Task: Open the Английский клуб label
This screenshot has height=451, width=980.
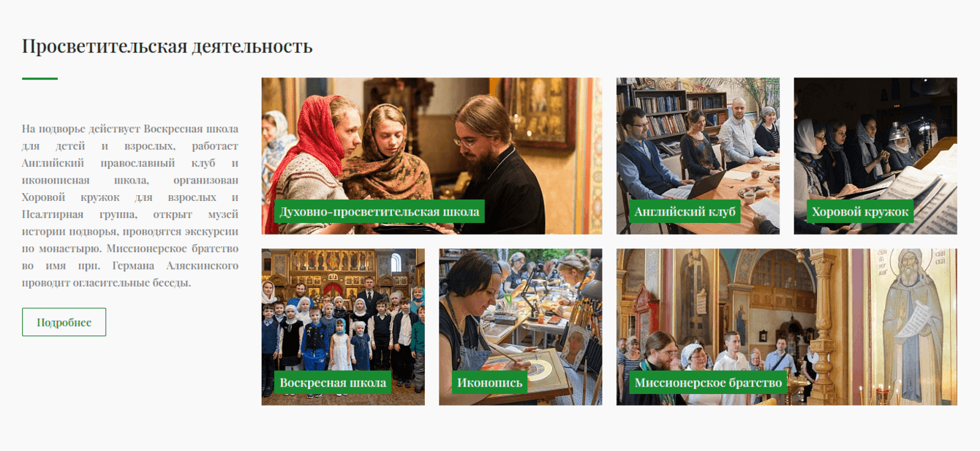Action: coord(685,212)
